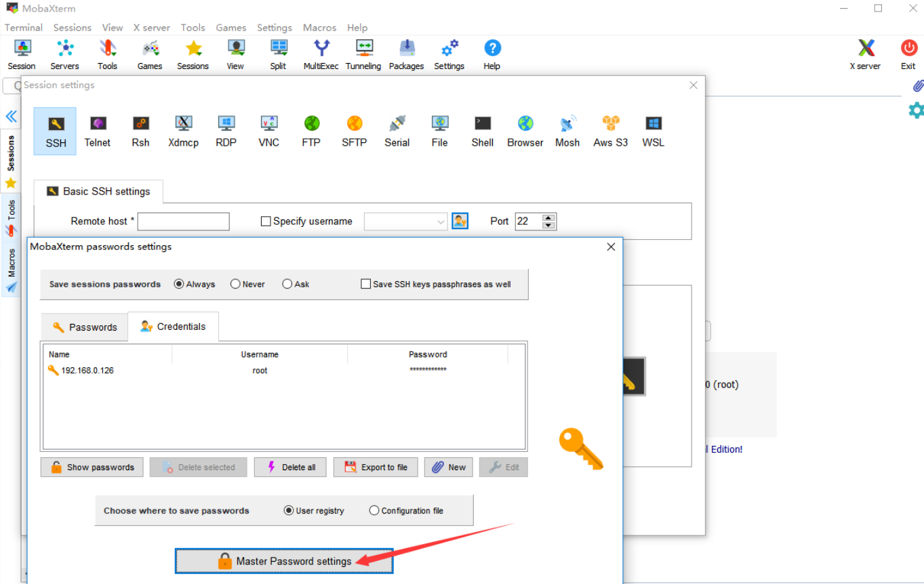Viewport: 924px width, 584px height.
Task: Select the Serial session type
Action: coord(397,131)
